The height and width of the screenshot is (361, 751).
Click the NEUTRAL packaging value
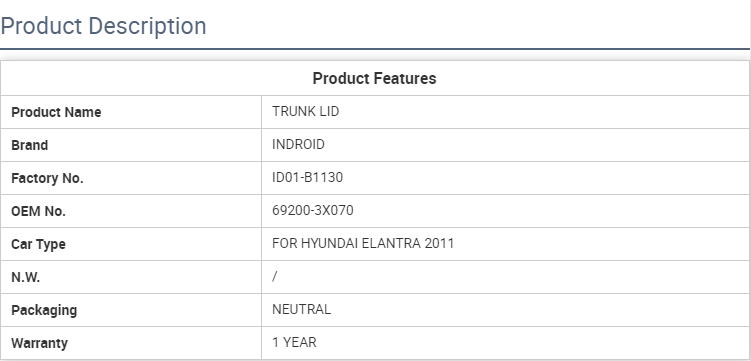click(x=301, y=309)
